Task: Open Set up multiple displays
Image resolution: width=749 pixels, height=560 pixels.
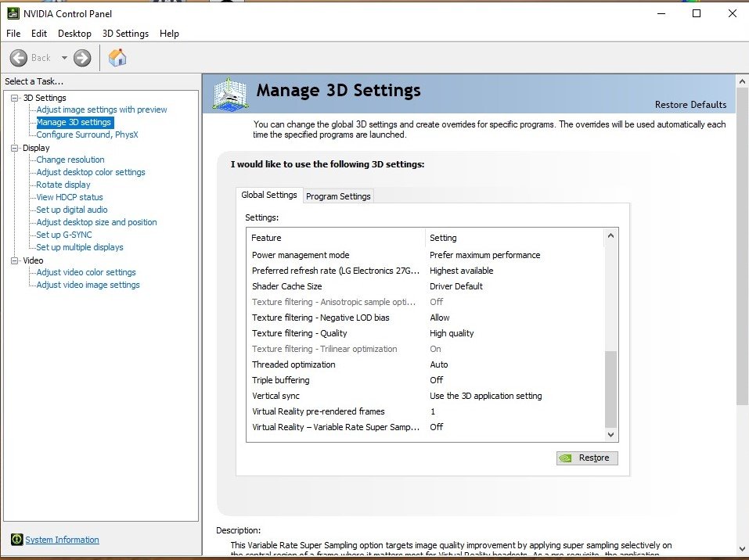Action: tap(80, 247)
